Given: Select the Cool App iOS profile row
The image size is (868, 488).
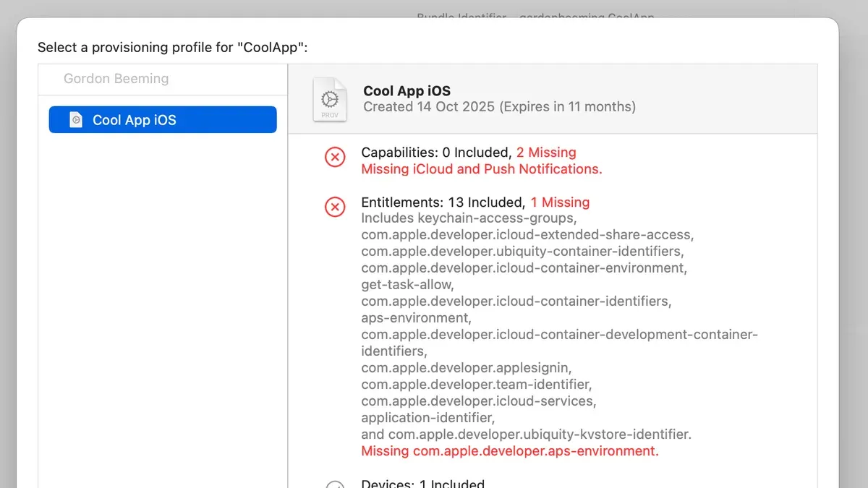Looking at the screenshot, I should click(x=163, y=120).
